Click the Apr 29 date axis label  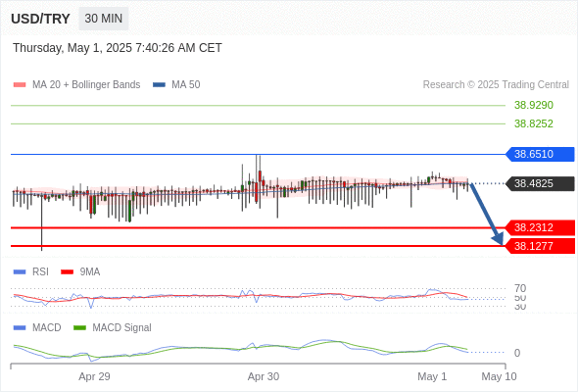(94, 376)
